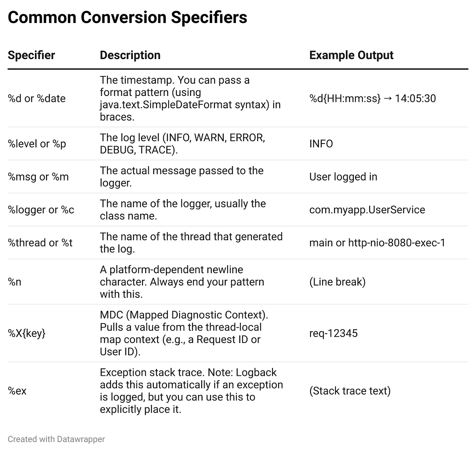476x452 pixels.
Task: Click the Created with Datawrapper link
Action: 56,439
